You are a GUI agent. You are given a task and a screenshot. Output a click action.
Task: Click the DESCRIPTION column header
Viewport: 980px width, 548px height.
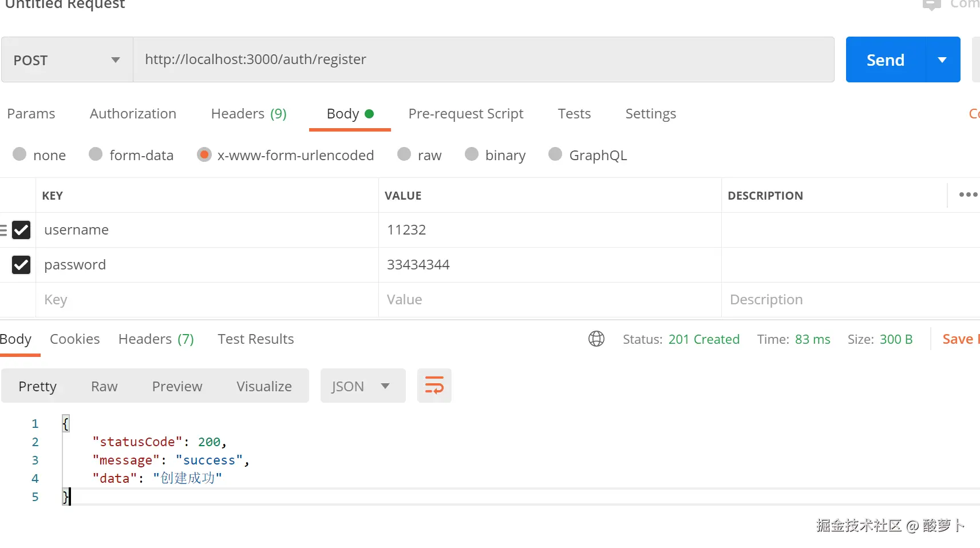765,196
